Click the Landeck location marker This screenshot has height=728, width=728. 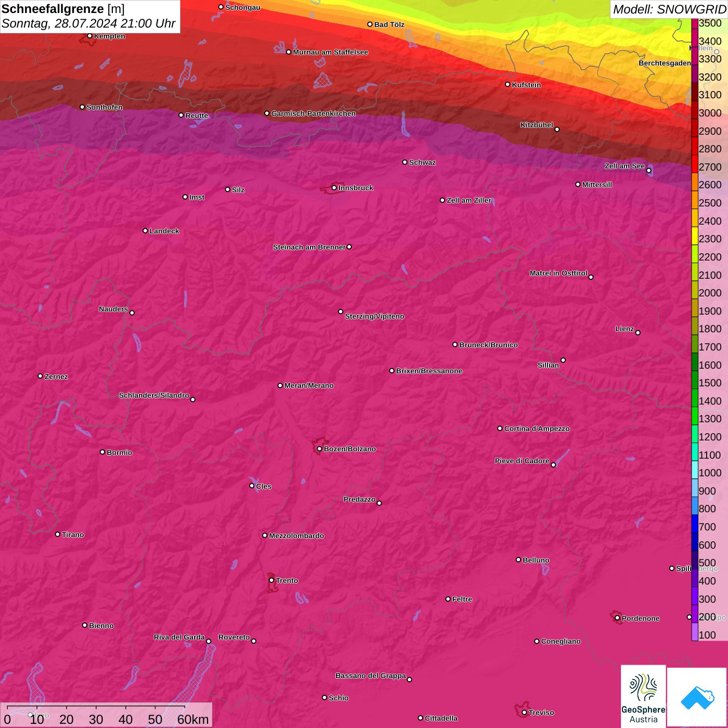coord(145,231)
